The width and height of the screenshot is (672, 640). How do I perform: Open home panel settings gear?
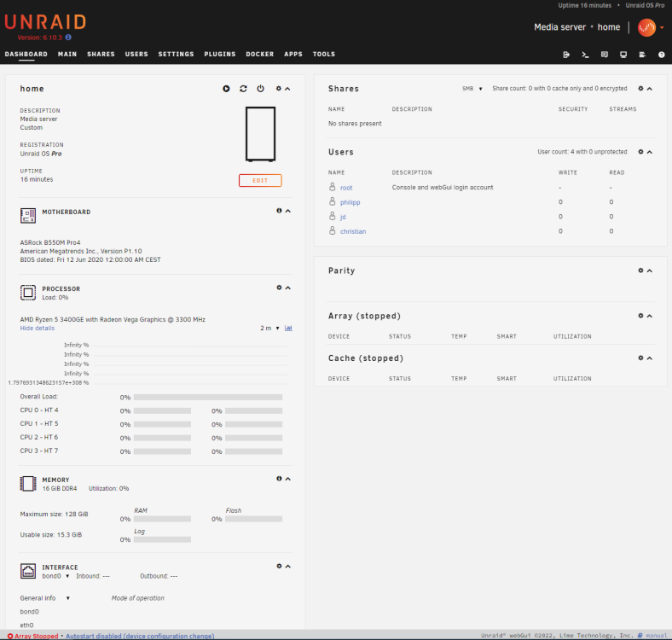point(279,89)
